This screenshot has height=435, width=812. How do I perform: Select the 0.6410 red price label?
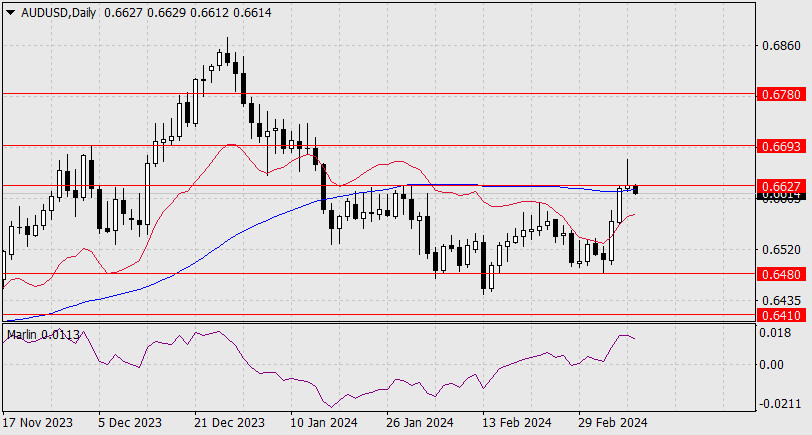781,315
